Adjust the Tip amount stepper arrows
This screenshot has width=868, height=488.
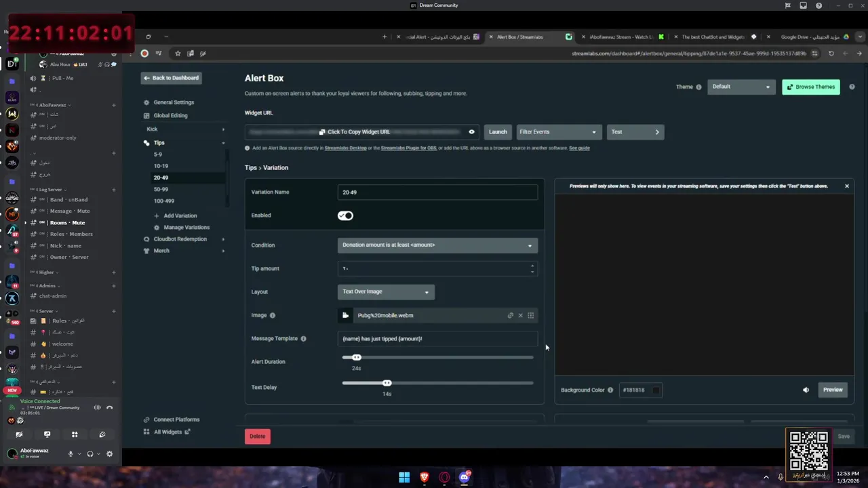[x=532, y=269]
